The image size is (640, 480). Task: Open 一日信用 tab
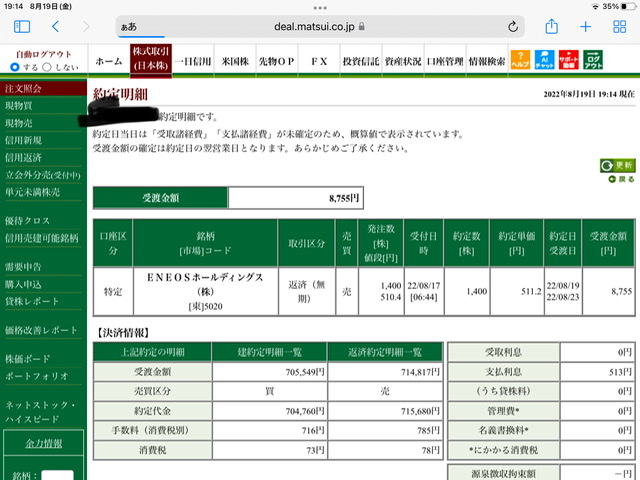[x=193, y=61]
